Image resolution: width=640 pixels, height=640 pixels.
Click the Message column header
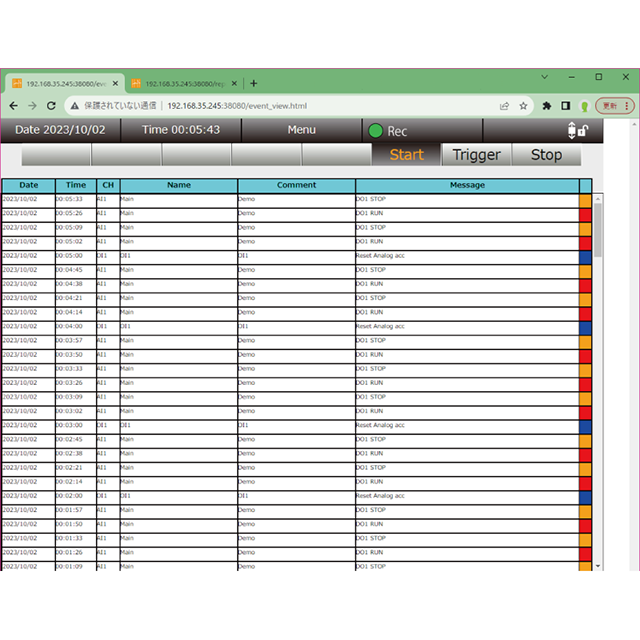pos(467,185)
